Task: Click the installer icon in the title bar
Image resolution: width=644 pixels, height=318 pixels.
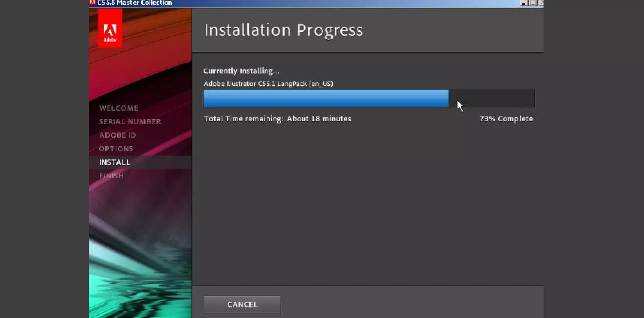Action: pos(92,3)
